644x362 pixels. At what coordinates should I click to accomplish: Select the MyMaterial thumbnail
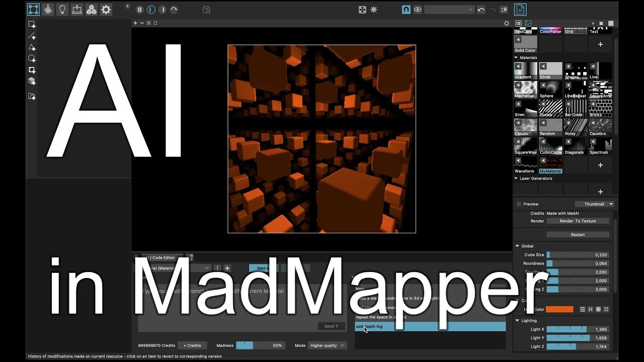point(550,165)
